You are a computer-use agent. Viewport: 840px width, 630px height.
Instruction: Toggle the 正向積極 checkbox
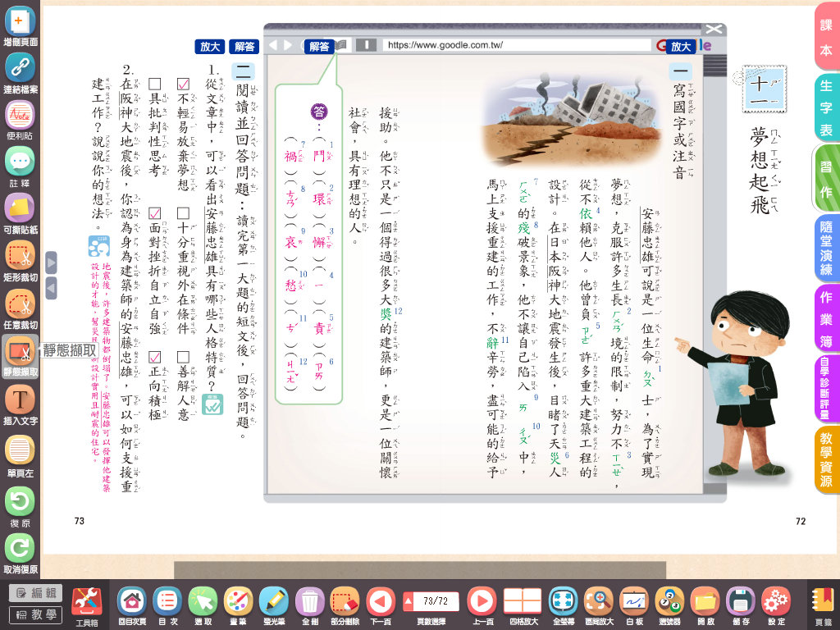155,358
